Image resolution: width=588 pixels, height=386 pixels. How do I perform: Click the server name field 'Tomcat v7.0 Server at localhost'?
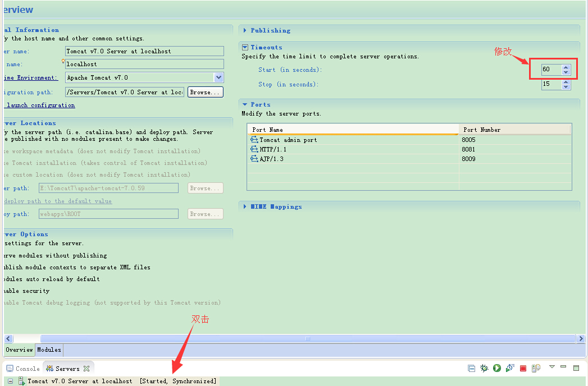coord(144,51)
